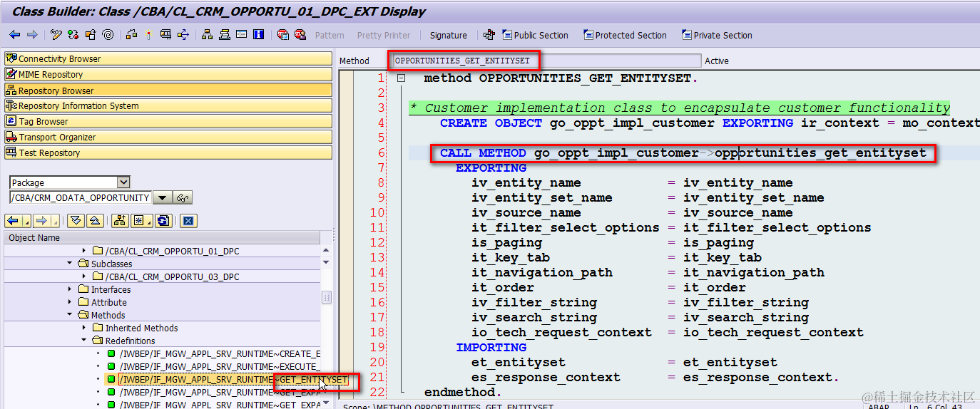
Task: Click the Activate icon in toolbar
Action: 91,35
